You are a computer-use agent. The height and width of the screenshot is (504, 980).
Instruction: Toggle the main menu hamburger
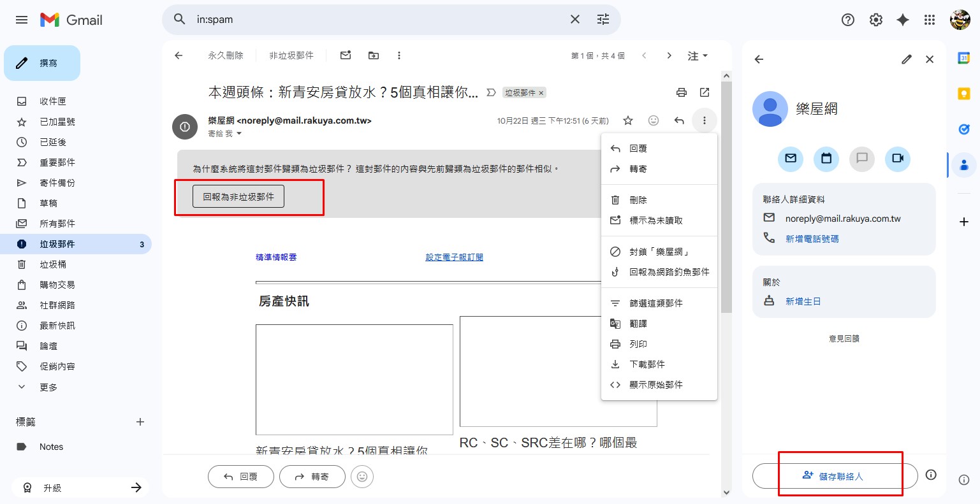tap(22, 20)
